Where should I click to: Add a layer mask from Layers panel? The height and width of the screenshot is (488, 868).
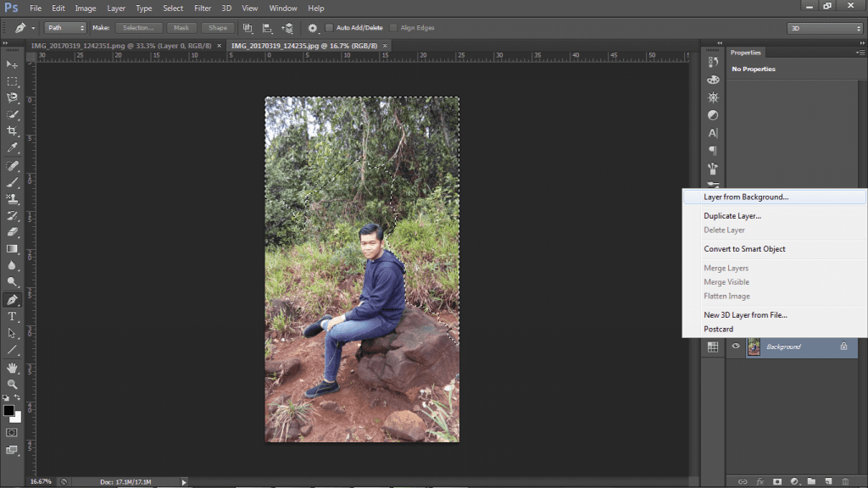(777, 481)
